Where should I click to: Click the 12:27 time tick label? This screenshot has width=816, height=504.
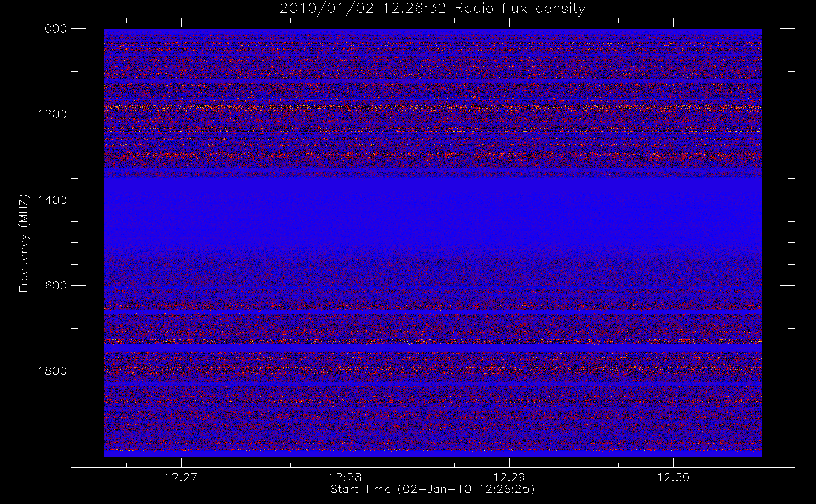click(x=181, y=477)
